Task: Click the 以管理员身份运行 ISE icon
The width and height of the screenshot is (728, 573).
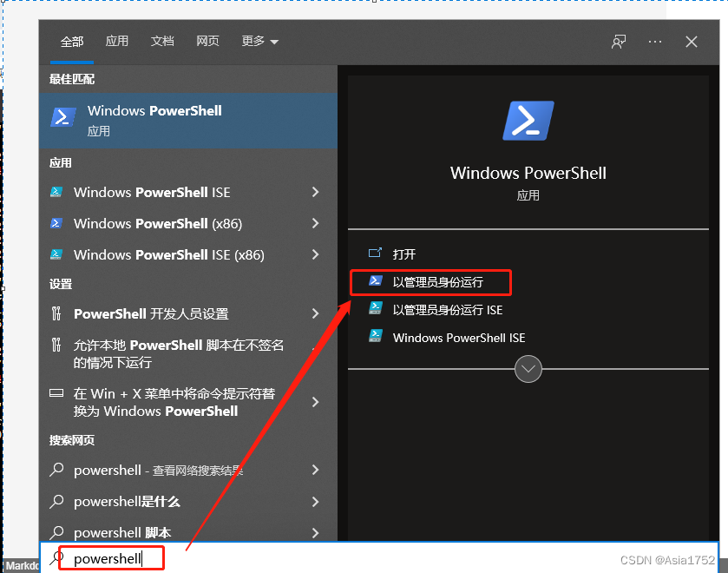Action: [375, 308]
